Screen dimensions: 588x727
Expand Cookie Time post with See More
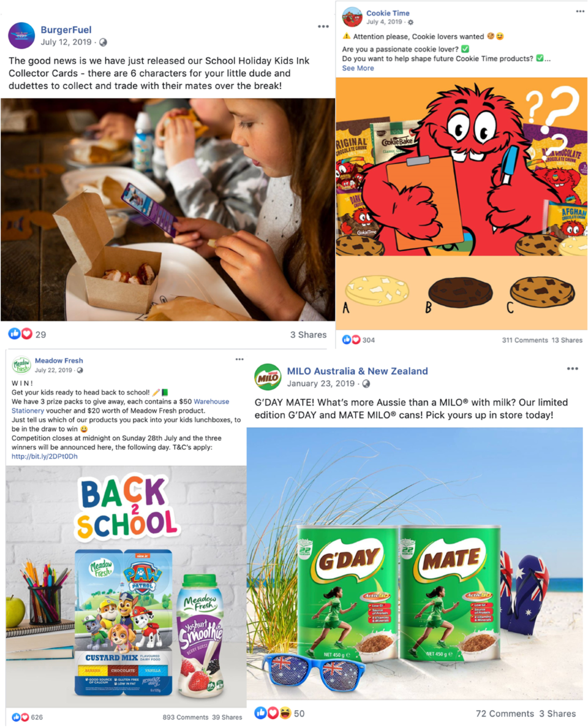tap(358, 68)
